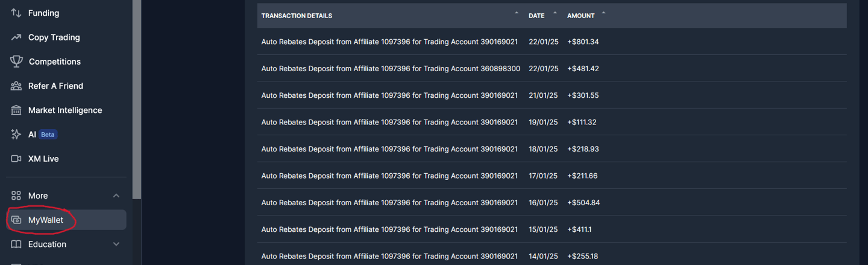Click the +$481.42 amount
This screenshot has width=868, height=265.
pyautogui.click(x=583, y=69)
